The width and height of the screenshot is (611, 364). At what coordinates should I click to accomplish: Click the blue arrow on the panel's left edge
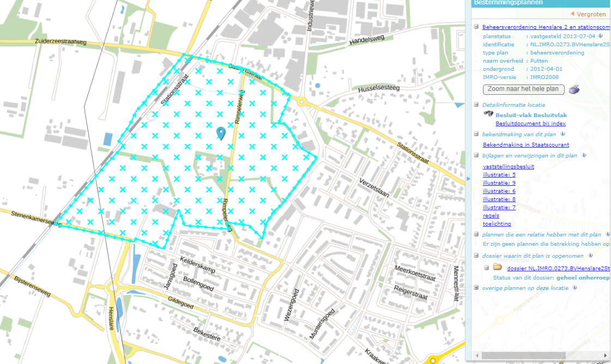click(x=469, y=178)
